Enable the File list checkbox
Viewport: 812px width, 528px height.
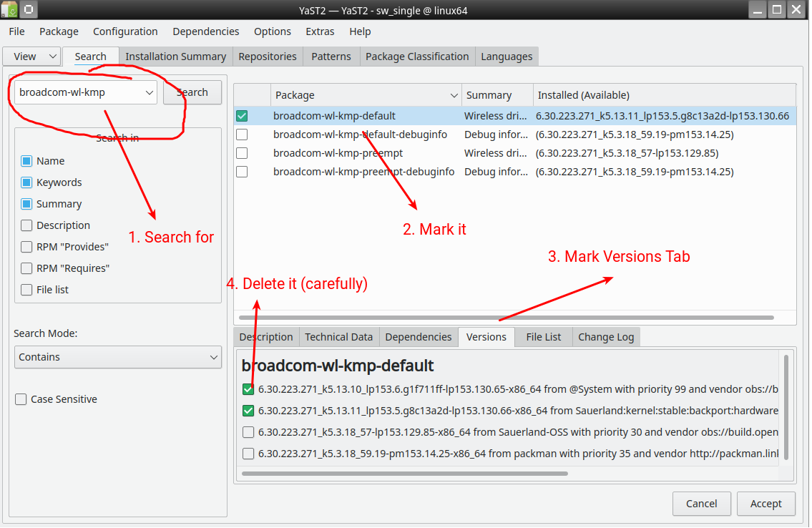pos(26,290)
